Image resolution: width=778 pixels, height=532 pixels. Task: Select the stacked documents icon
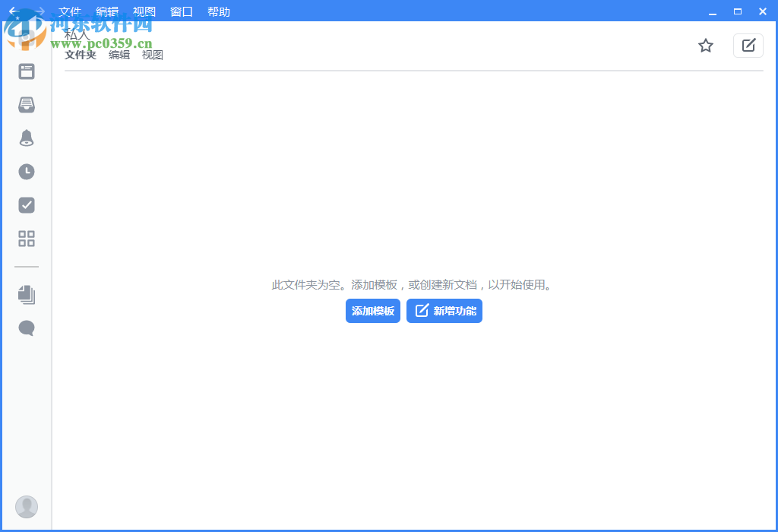click(x=26, y=294)
